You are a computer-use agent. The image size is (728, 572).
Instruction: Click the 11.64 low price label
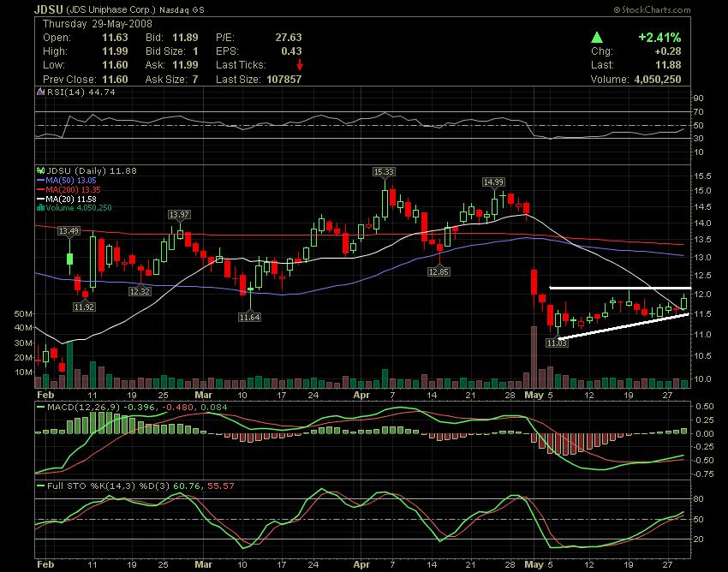point(249,318)
